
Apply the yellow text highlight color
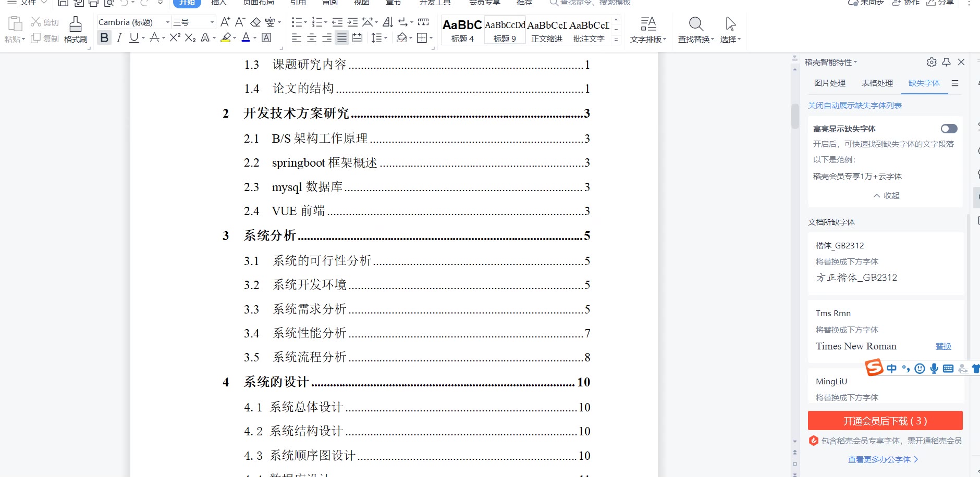coord(226,37)
